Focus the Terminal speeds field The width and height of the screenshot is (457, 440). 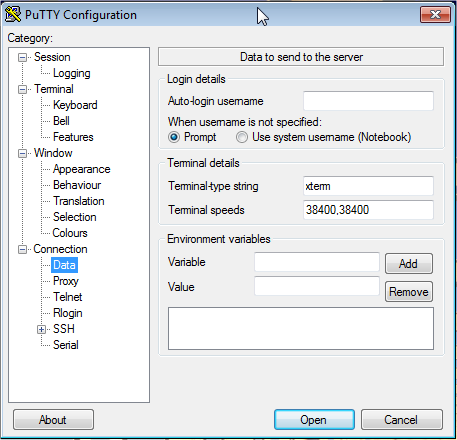pyautogui.click(x=368, y=210)
